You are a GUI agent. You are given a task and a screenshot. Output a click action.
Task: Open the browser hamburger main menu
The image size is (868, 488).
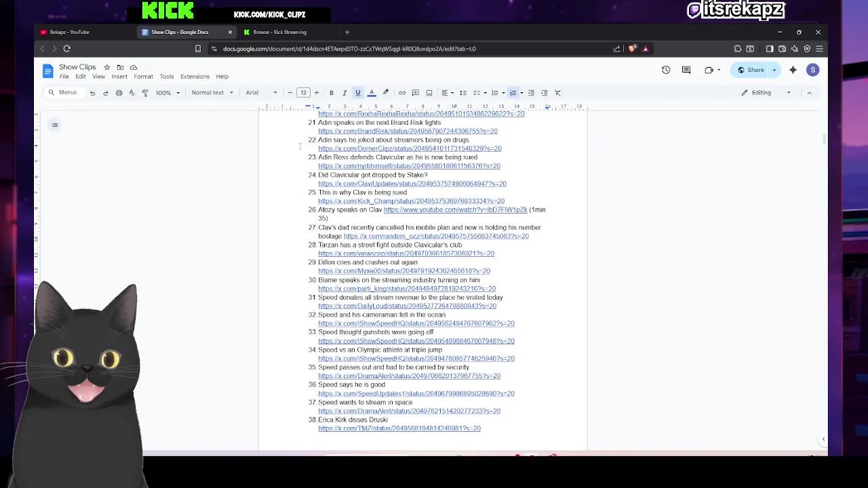tap(819, 49)
